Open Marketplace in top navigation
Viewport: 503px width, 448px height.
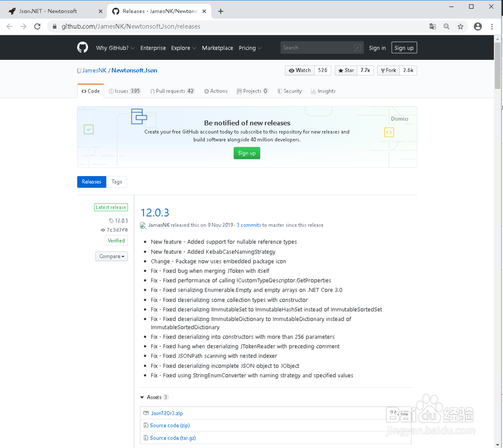tap(217, 48)
